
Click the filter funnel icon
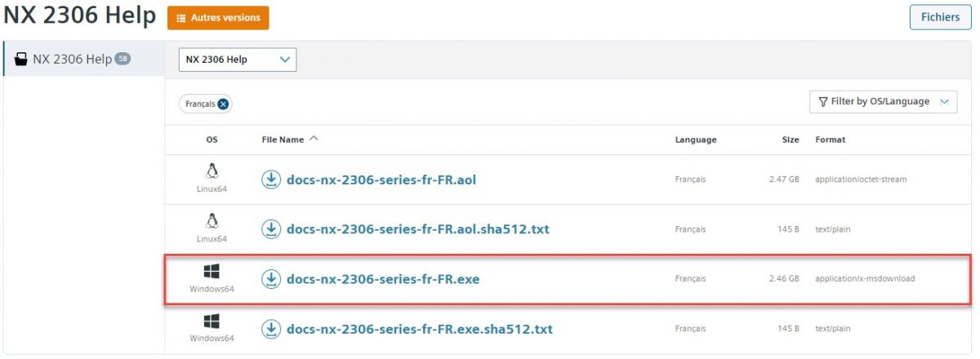tap(823, 102)
